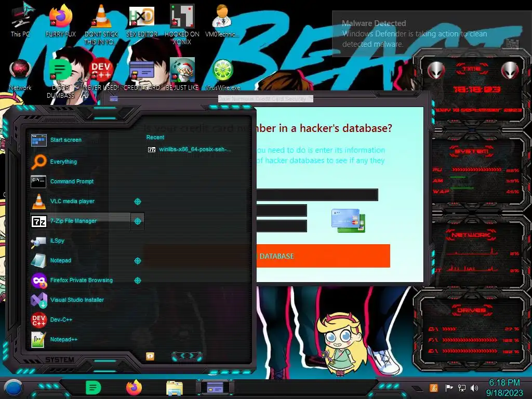
Task: Click the credit cards image in the form
Action: point(348,220)
